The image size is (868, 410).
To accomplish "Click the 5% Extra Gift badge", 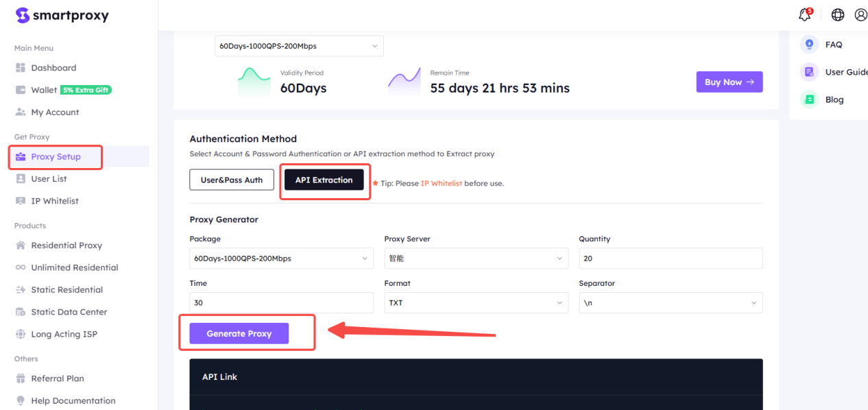I will pos(86,90).
